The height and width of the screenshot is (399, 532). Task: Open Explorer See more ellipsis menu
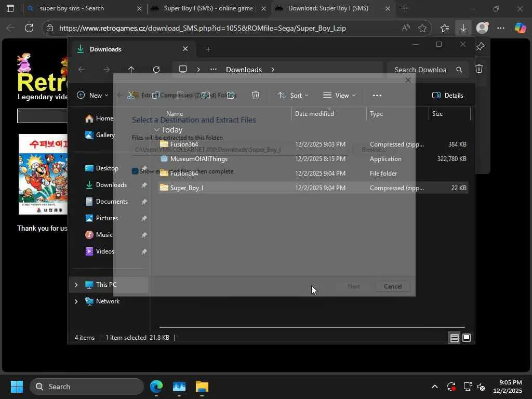point(377,96)
